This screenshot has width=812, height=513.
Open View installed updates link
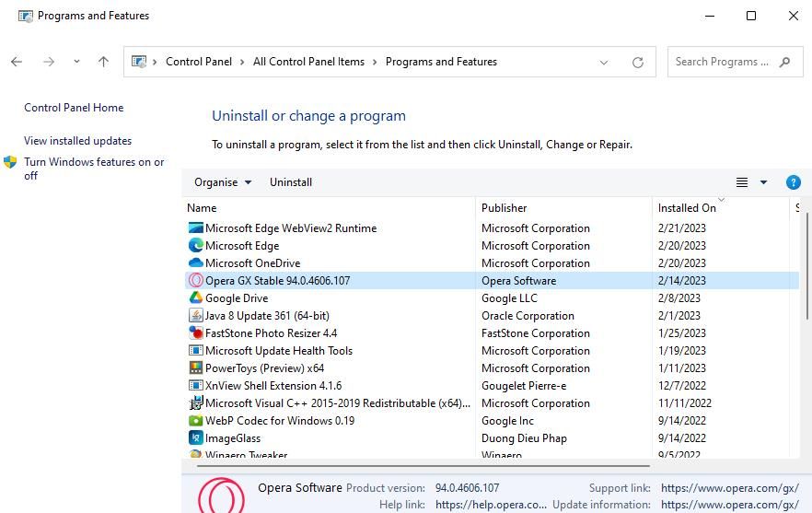click(77, 141)
